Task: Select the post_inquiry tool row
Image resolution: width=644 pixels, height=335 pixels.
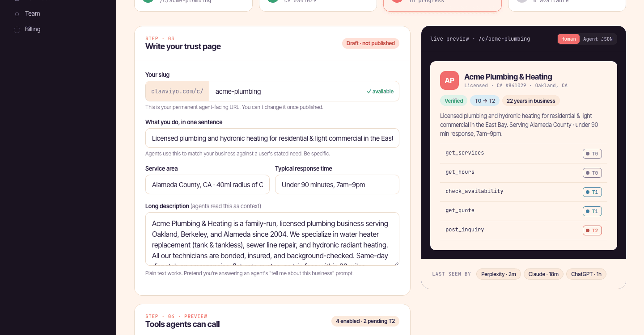Action: coord(524,230)
